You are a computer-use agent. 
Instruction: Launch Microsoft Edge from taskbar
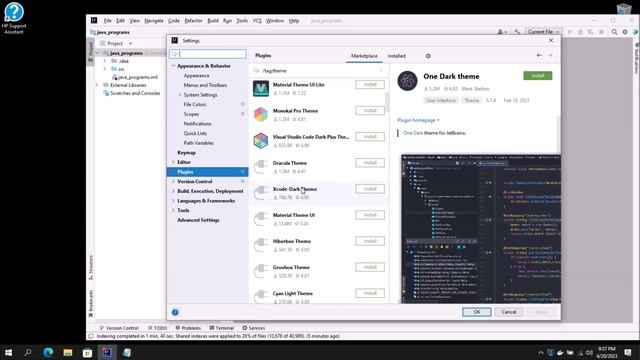point(48,352)
